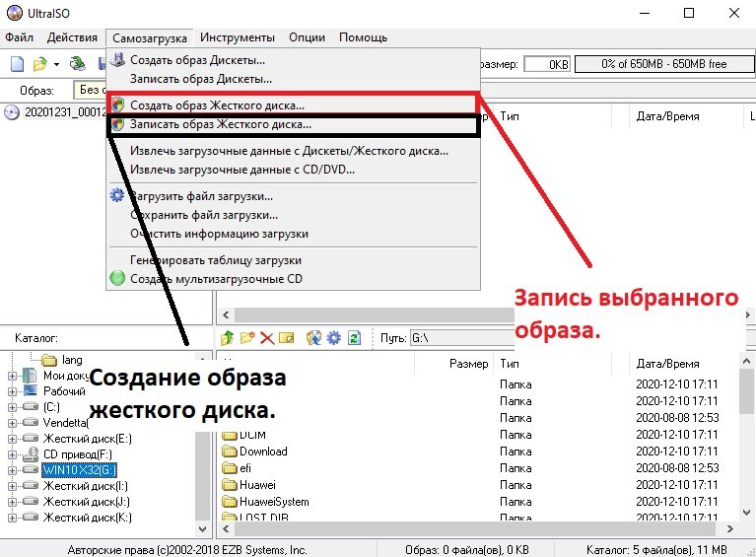Open the dropdown arrow next to Open icon

pyautogui.click(x=56, y=64)
